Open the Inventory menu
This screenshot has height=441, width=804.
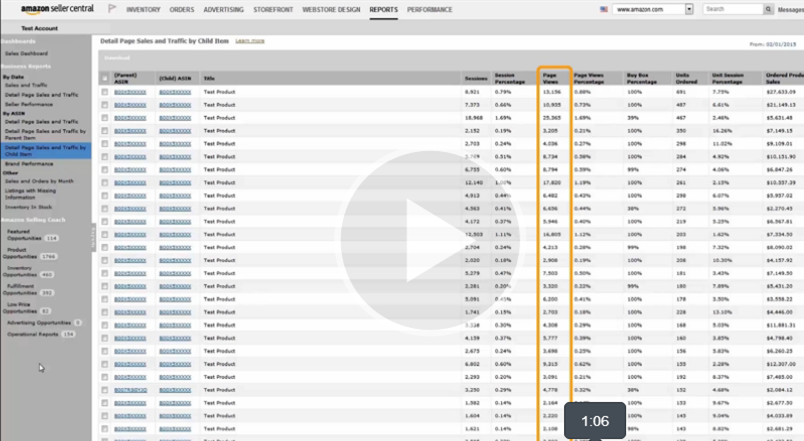point(143,10)
